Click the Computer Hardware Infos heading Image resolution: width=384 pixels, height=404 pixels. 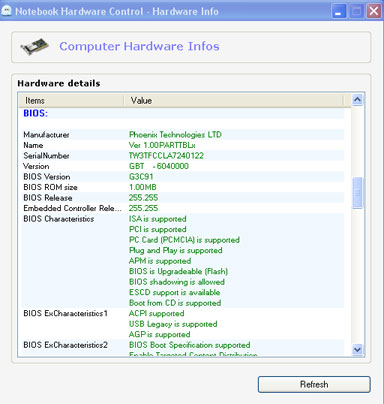(139, 46)
